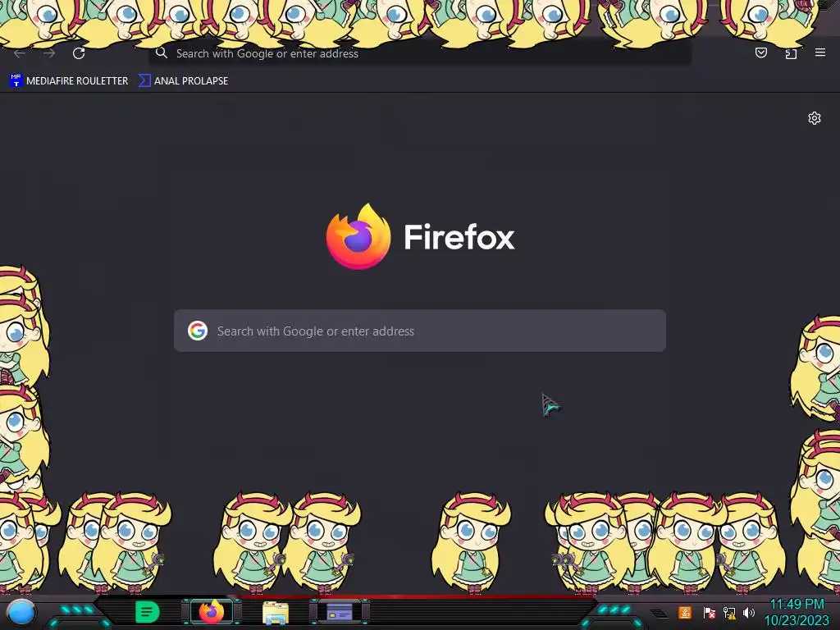Click the blue sigma favicon on the bookmarks bar
Screen dimensions: 840x630
coord(144,80)
